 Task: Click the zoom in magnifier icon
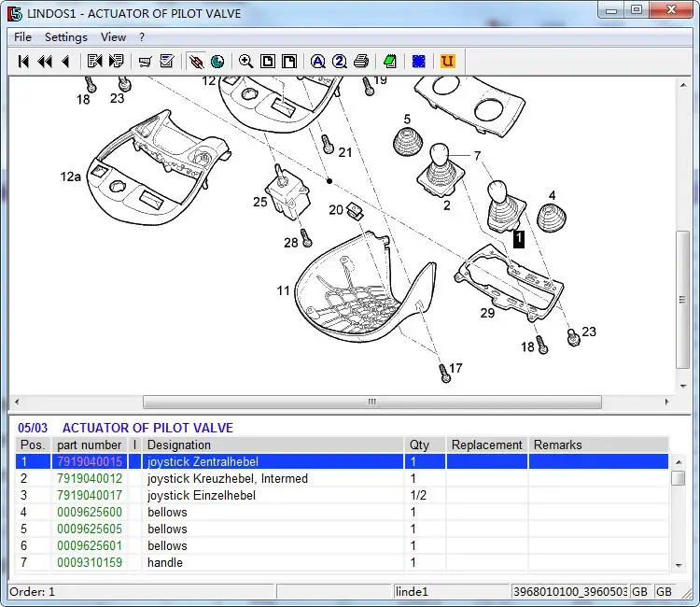(245, 62)
